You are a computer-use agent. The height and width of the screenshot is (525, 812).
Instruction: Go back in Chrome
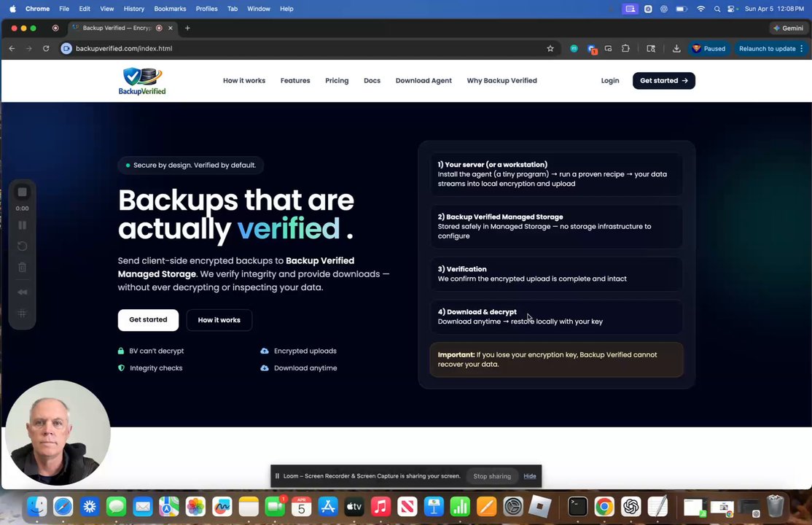[12, 49]
